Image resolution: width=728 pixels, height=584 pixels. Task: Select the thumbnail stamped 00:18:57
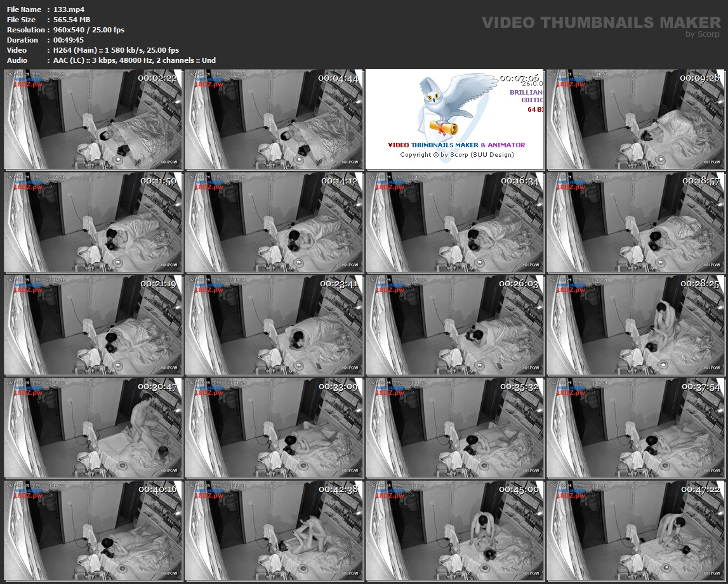[x=635, y=222]
